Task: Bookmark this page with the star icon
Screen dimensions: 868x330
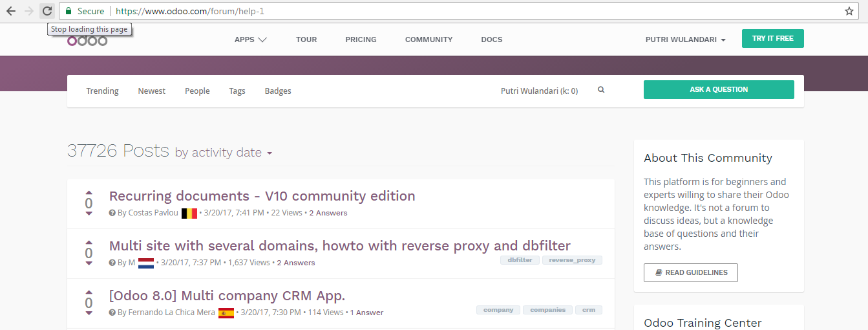Action: coord(849,11)
